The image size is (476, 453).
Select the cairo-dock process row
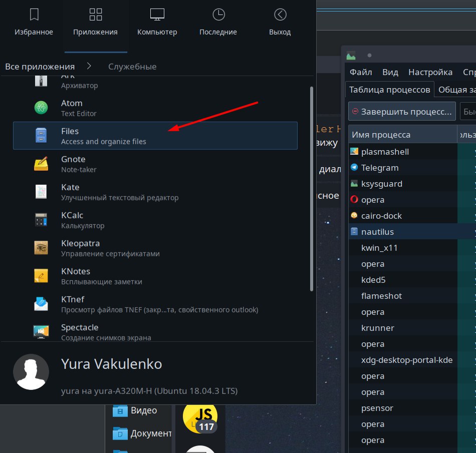click(412, 216)
